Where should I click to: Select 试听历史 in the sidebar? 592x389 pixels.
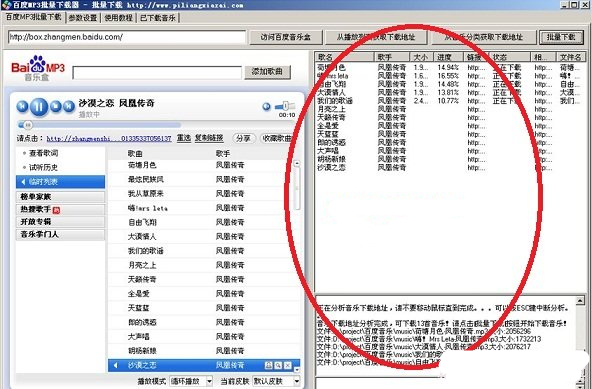click(x=43, y=167)
